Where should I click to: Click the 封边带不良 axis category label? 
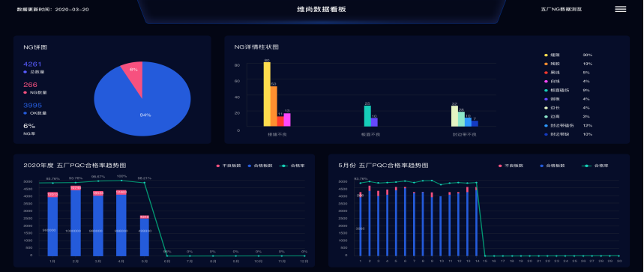tap(465, 135)
